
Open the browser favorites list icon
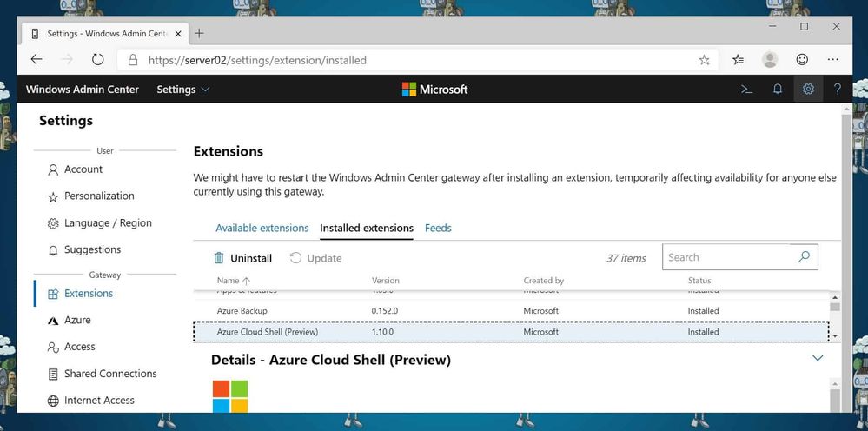pyautogui.click(x=738, y=60)
